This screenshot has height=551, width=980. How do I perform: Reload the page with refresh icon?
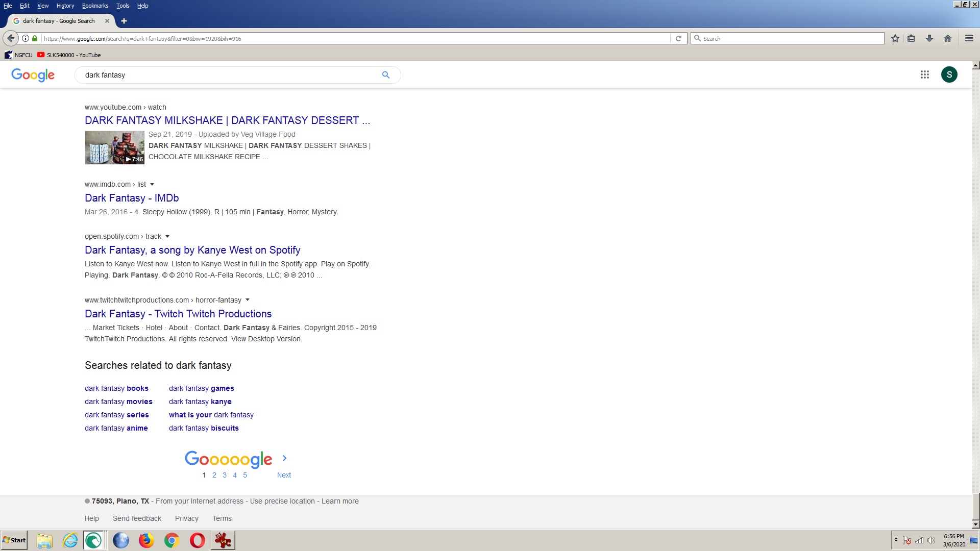[x=678, y=38]
